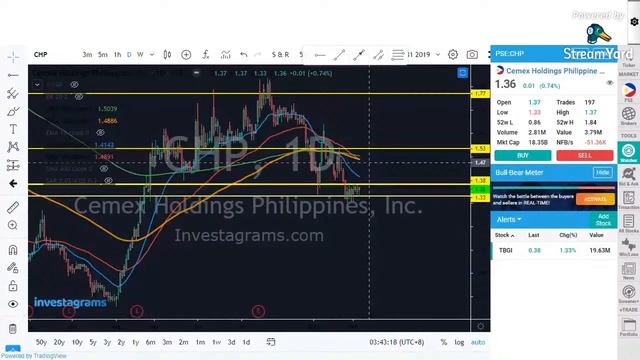Select the Text annotation tool
Screen dimensions: 640x360
pyautogui.click(x=13, y=129)
